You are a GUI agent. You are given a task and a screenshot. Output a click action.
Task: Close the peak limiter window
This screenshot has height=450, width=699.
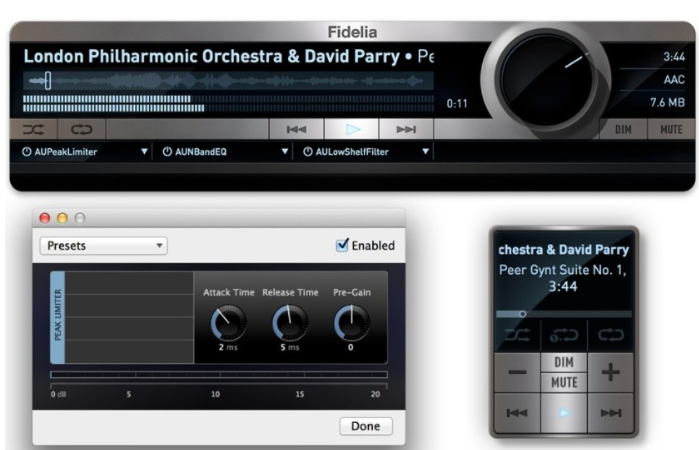pyautogui.click(x=45, y=218)
